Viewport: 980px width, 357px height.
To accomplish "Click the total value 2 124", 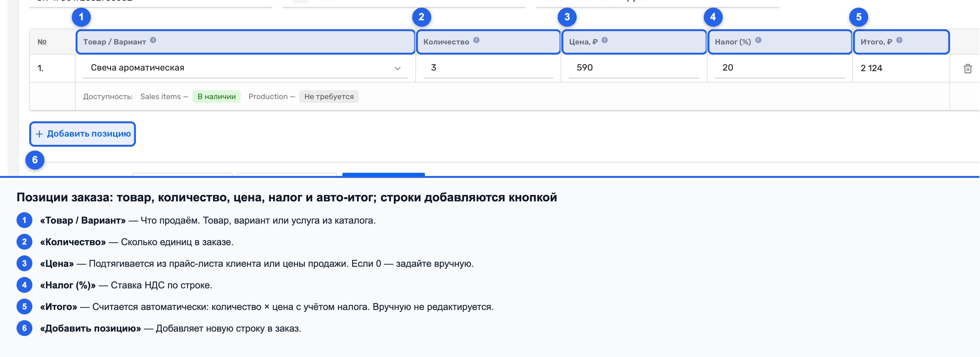I will tap(871, 68).
